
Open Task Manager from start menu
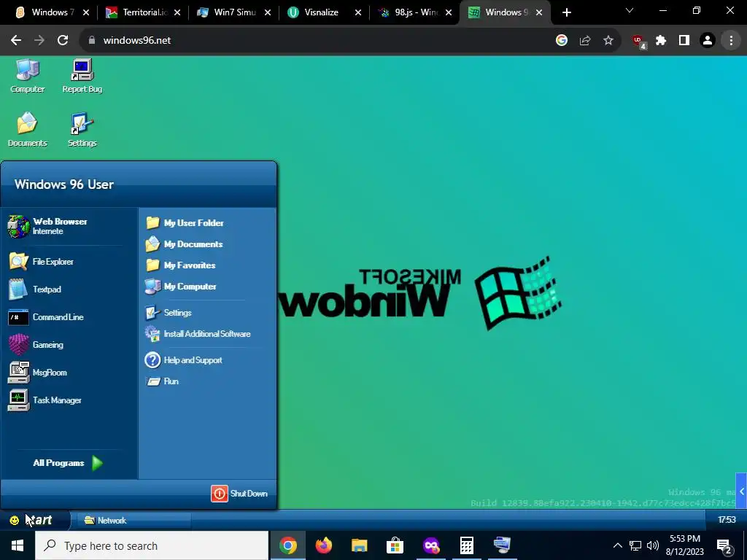point(44,400)
